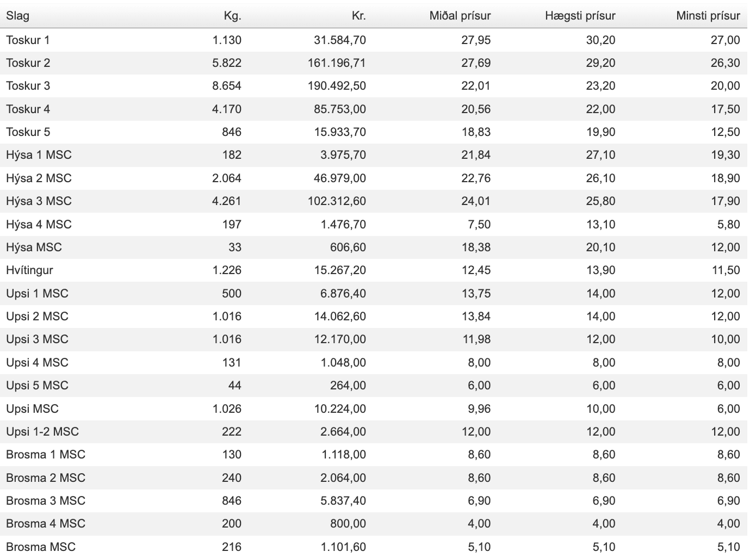
Task: Select the Toskur 5 row label
Action: (28, 132)
